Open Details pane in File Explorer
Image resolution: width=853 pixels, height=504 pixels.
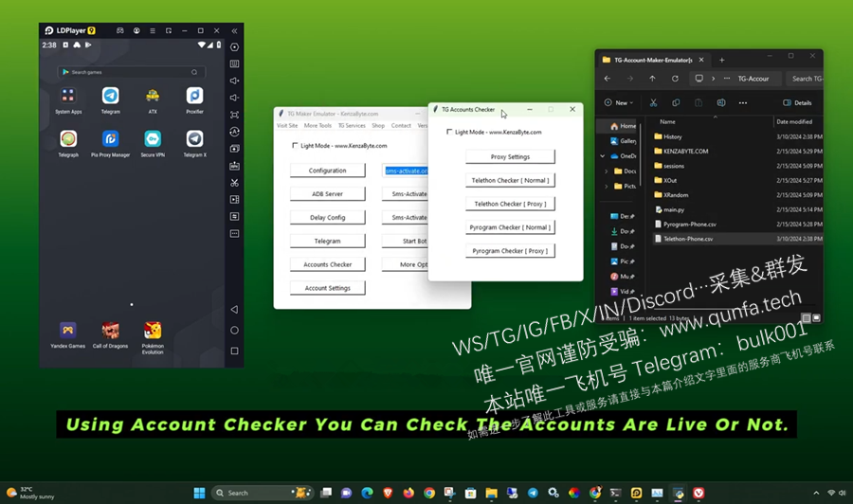797,102
